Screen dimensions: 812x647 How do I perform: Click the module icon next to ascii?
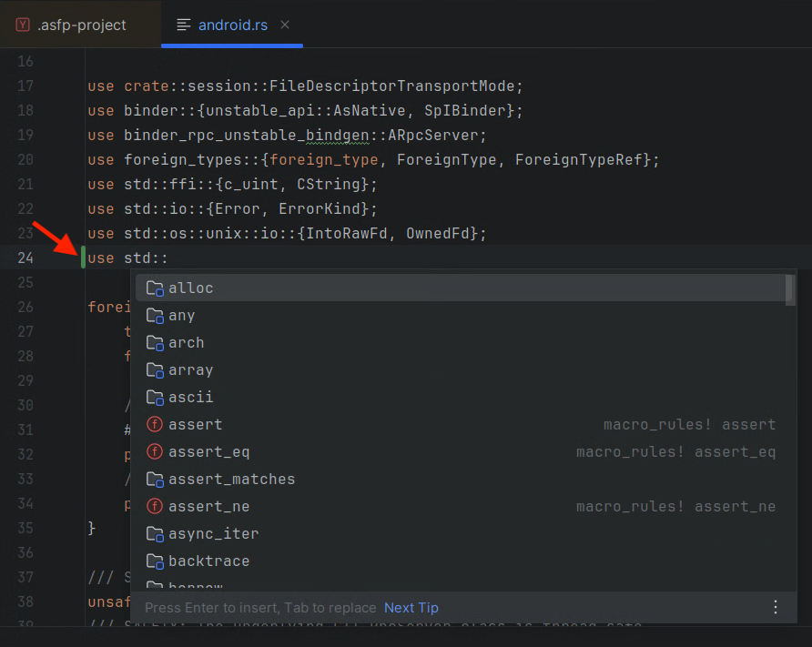tap(154, 397)
